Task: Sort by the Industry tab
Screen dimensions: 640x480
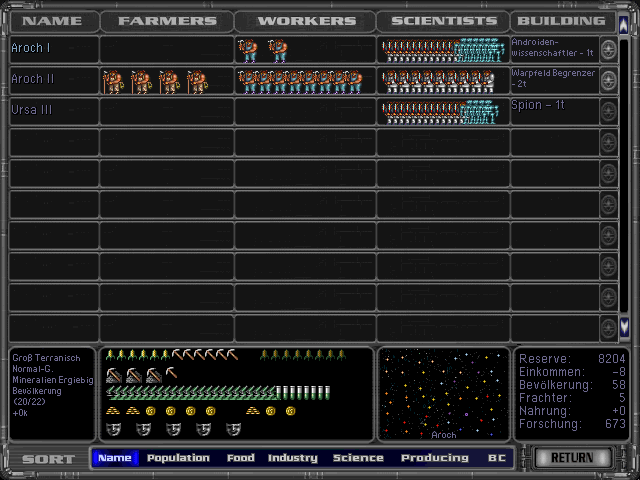Action: click(x=292, y=458)
